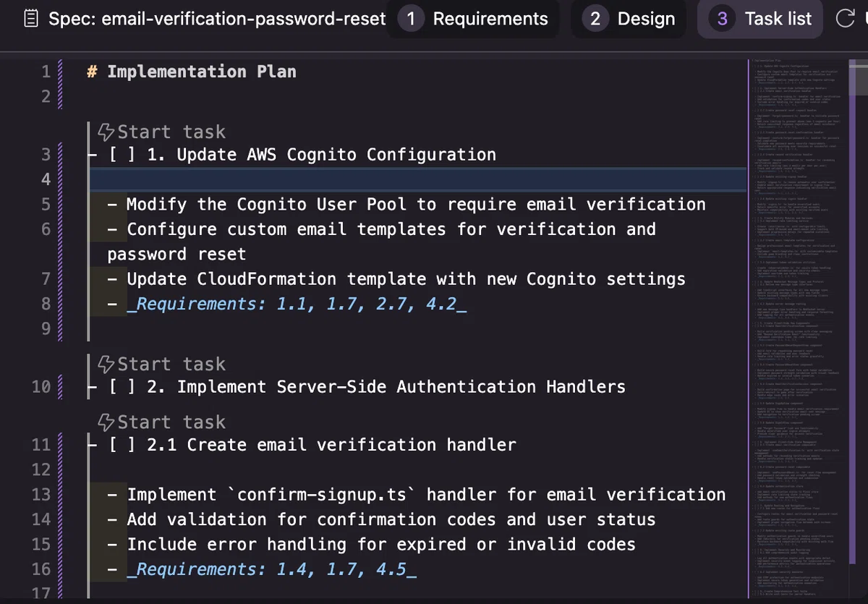Click 'Configure custom email templates' line
The image size is (868, 604).
(x=382, y=242)
